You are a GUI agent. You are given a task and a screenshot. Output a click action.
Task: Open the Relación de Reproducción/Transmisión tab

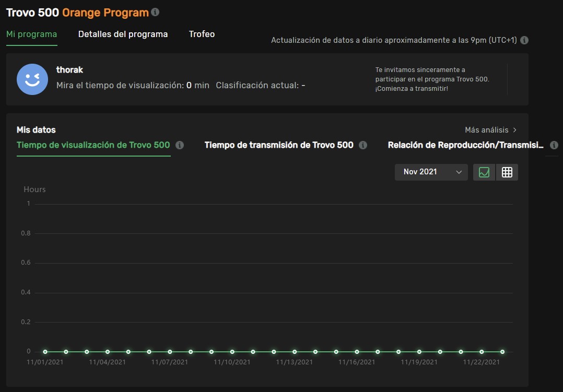click(467, 145)
